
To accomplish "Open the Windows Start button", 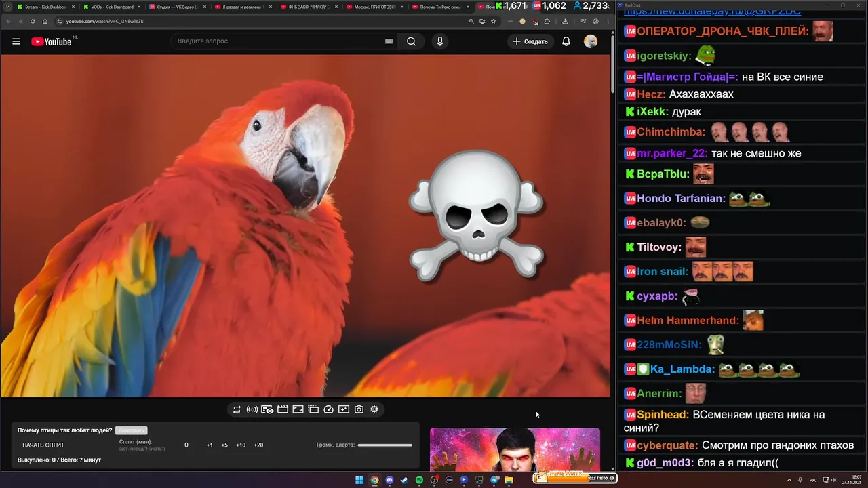I will (359, 480).
